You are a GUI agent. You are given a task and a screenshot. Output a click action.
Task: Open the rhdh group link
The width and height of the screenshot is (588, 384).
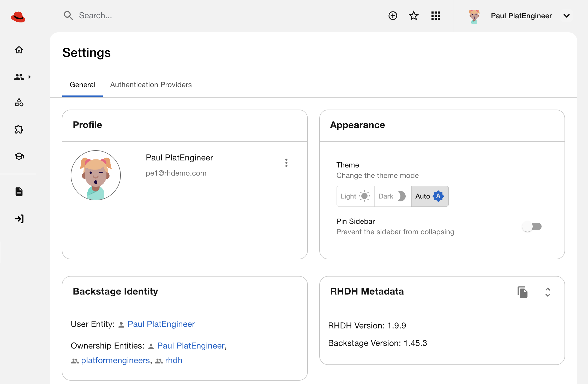click(174, 360)
